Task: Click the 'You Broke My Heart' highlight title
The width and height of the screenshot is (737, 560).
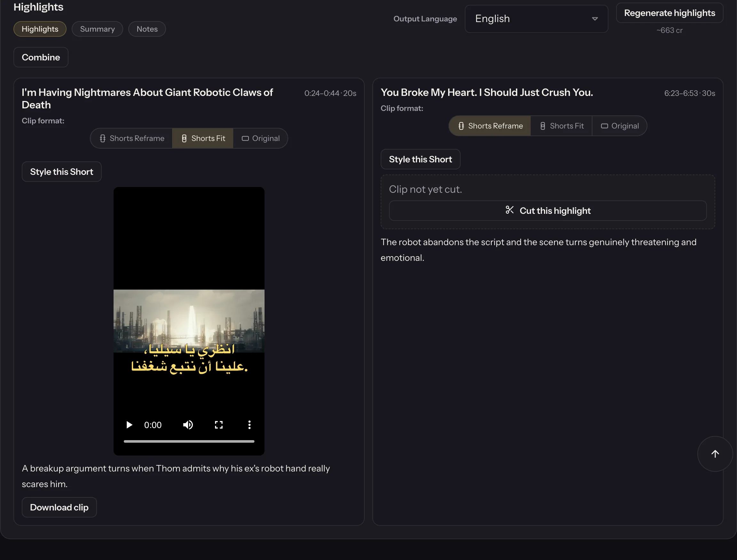Action: click(487, 92)
